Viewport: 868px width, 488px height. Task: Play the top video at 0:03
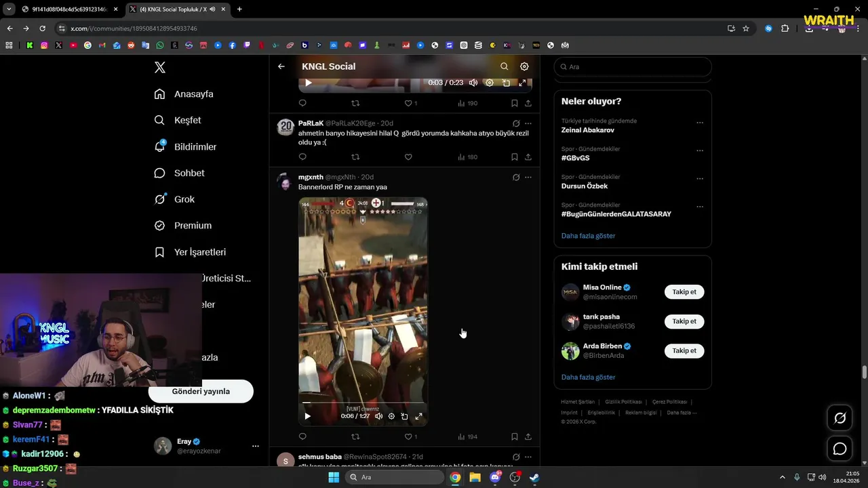click(x=308, y=83)
